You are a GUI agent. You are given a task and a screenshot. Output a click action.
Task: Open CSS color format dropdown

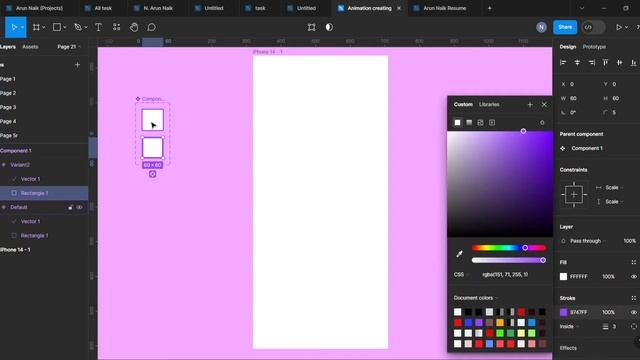pos(461,275)
